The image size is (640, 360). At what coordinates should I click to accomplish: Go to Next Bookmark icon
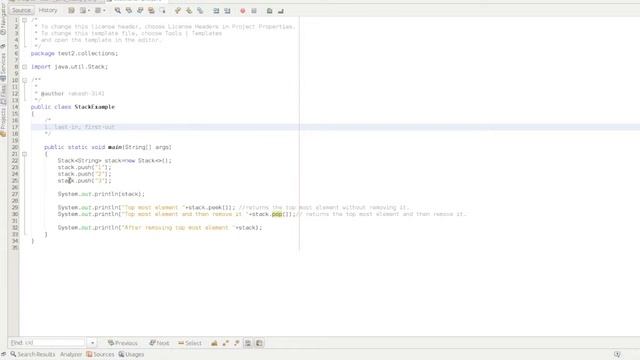(189, 11)
